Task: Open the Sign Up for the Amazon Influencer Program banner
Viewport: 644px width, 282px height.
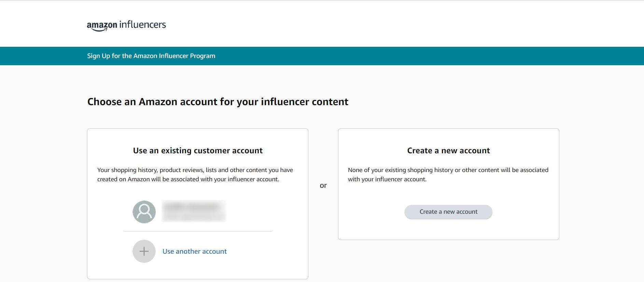Action: click(x=151, y=56)
